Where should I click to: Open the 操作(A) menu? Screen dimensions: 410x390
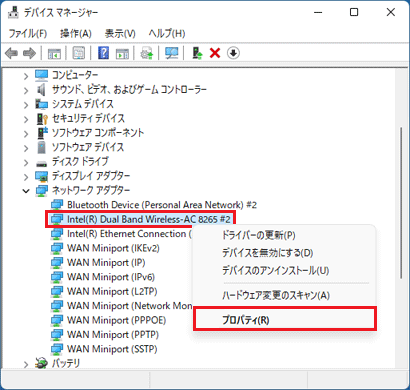point(76,33)
